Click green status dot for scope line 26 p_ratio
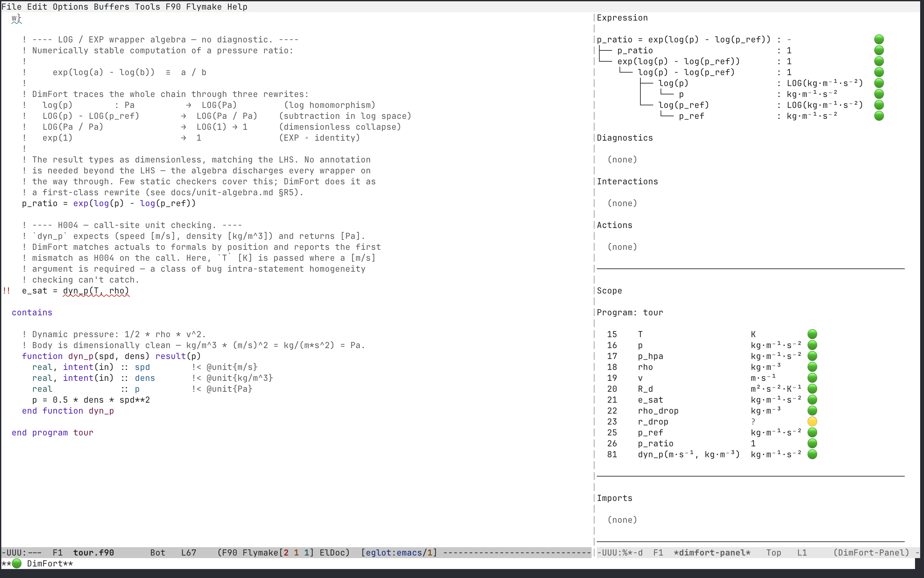 [x=812, y=443]
